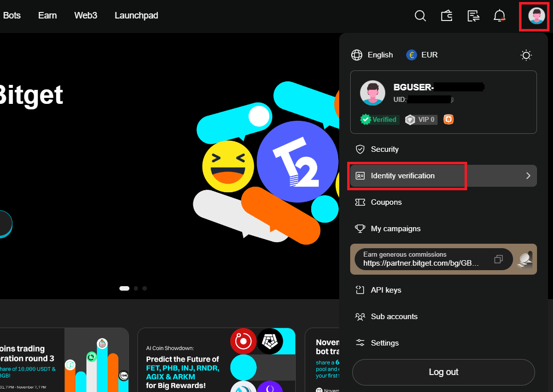This screenshot has height=392, width=553.
Task: Select the first carousel indicator
Action: click(x=124, y=288)
